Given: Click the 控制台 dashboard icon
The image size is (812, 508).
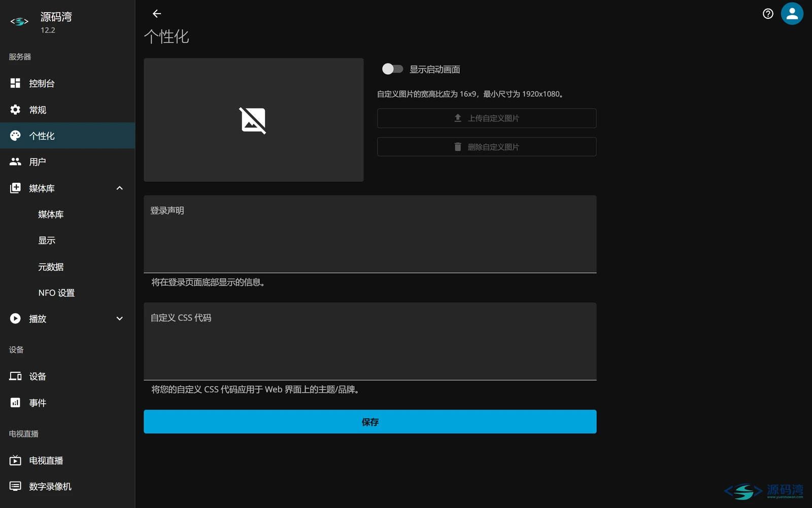Looking at the screenshot, I should (x=15, y=83).
